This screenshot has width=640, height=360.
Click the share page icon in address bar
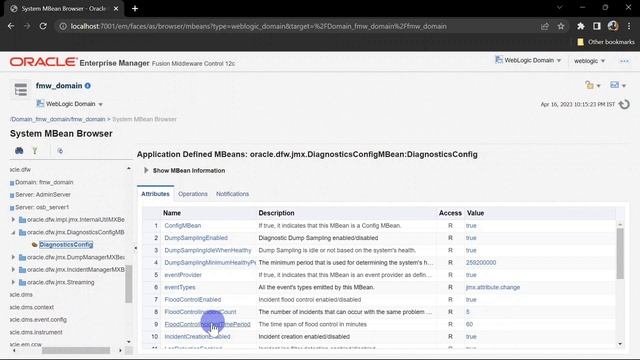coord(544,26)
